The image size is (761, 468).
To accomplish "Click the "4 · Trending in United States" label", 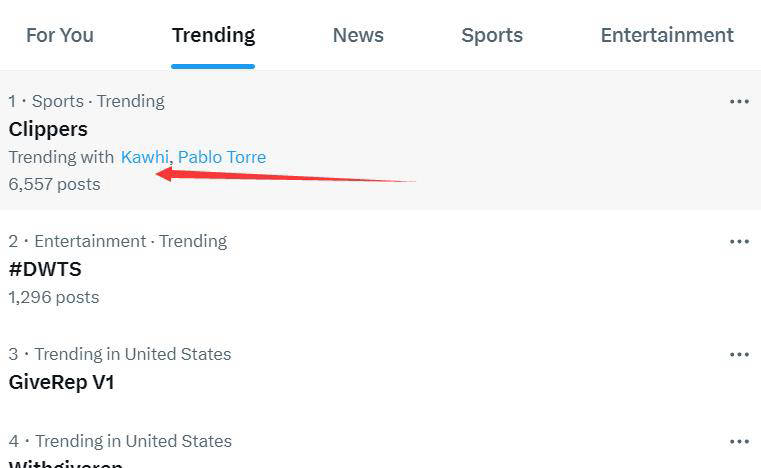I will tap(119, 441).
